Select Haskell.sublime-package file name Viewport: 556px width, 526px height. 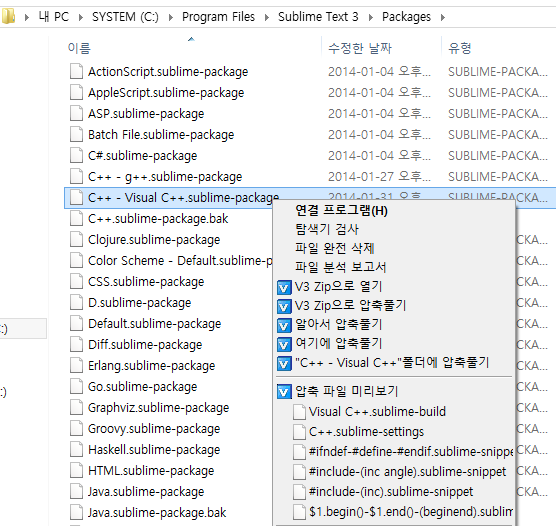tap(154, 449)
